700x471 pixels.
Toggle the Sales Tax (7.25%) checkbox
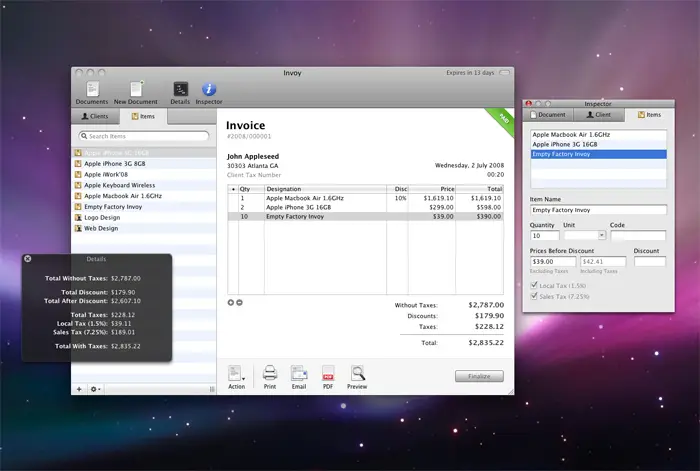[x=534, y=296]
